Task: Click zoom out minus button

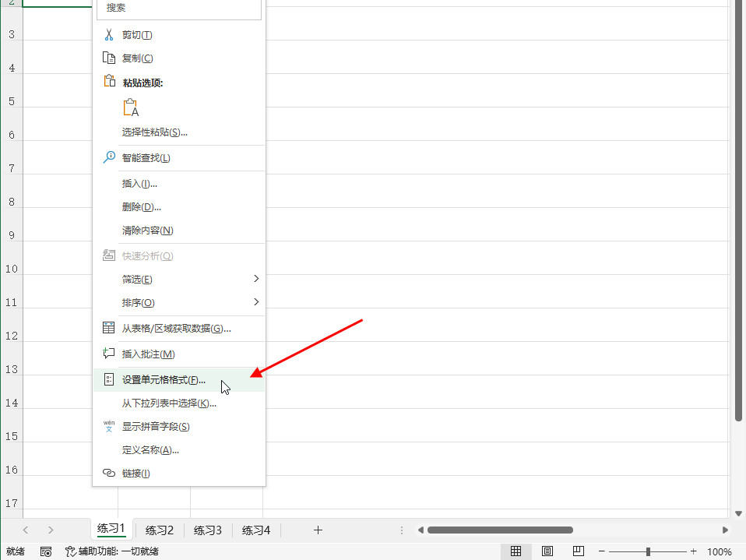Action: click(601, 551)
